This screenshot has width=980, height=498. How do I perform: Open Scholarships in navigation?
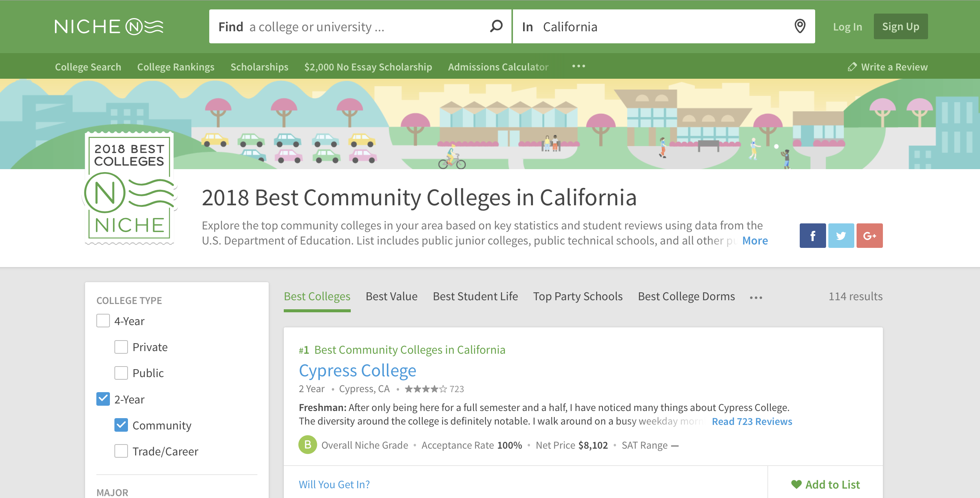pyautogui.click(x=259, y=67)
